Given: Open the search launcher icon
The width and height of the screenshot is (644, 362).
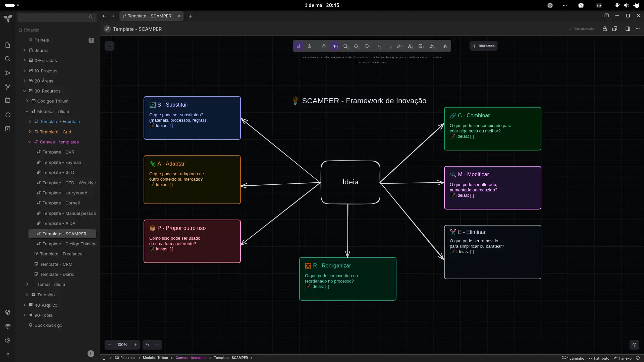Looking at the screenshot, I should pos(8,59).
